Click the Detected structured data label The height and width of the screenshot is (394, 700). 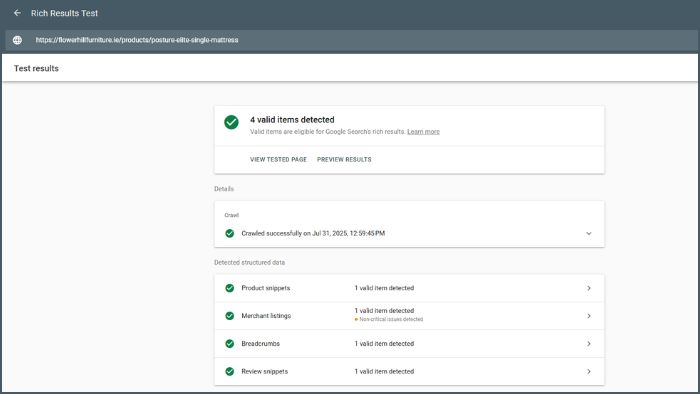[x=250, y=262]
